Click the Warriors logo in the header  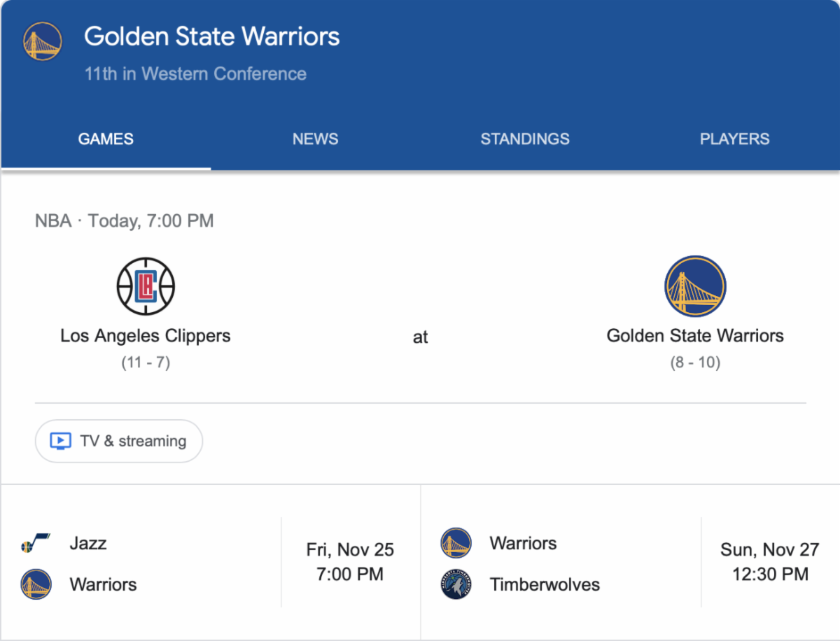tap(43, 41)
